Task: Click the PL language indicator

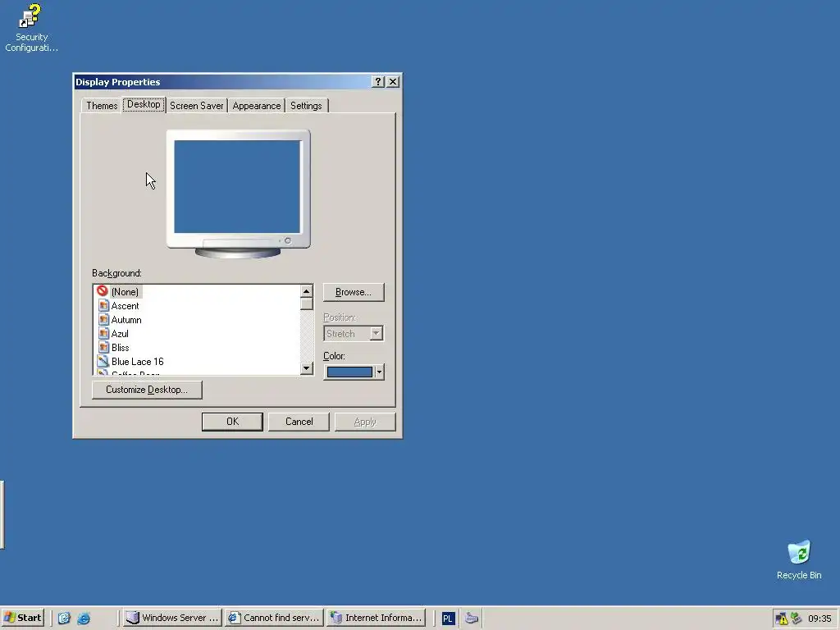Action: coord(448,619)
